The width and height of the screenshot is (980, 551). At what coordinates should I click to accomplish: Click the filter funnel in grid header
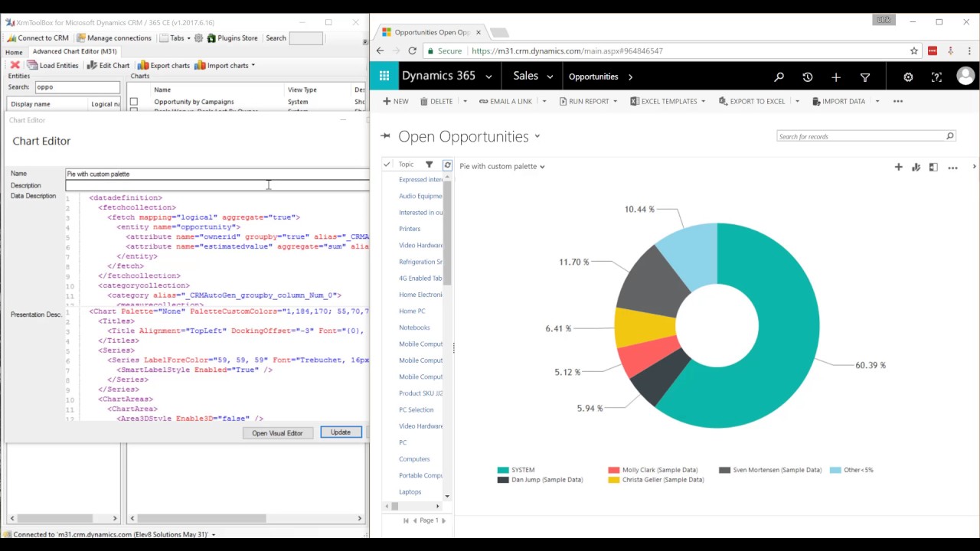pyautogui.click(x=429, y=165)
